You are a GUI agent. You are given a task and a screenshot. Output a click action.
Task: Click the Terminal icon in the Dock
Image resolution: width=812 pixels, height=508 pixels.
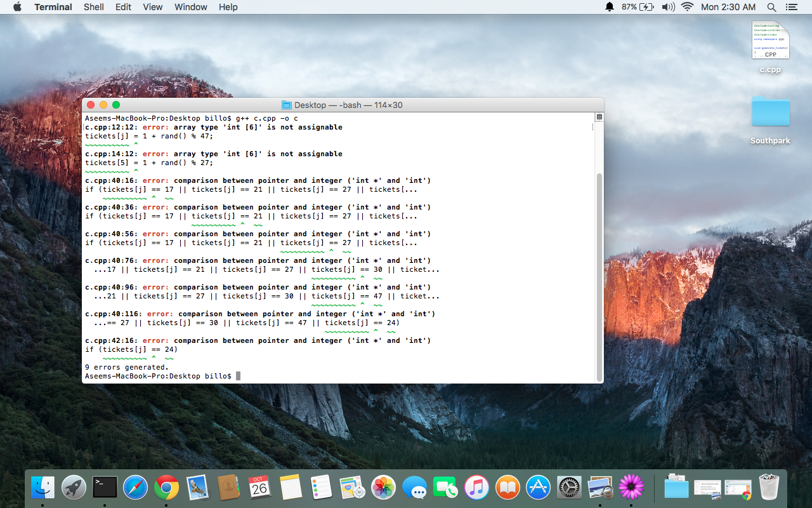[105, 488]
